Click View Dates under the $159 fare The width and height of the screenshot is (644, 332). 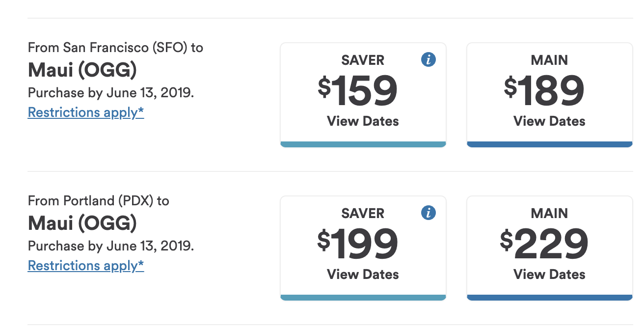(x=363, y=121)
